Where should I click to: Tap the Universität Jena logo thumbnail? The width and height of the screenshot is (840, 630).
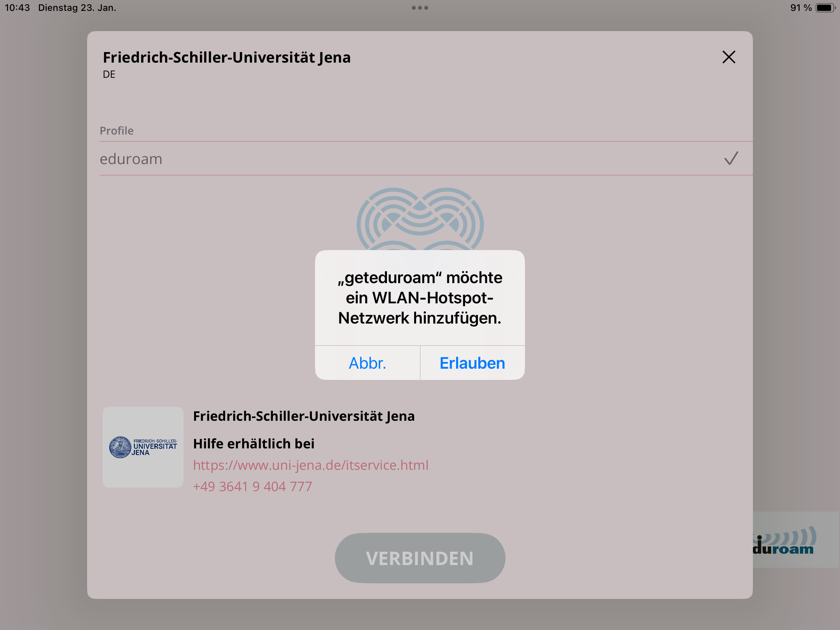[143, 447]
